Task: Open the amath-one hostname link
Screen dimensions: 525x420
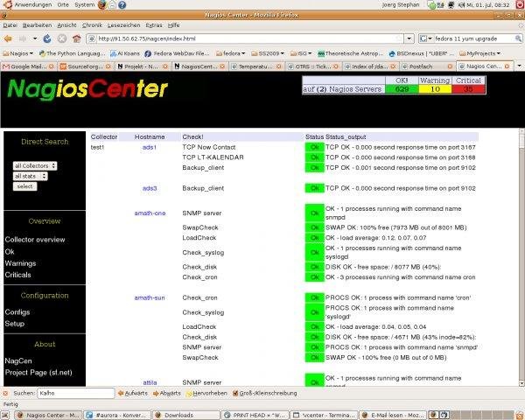Action: coord(150,213)
